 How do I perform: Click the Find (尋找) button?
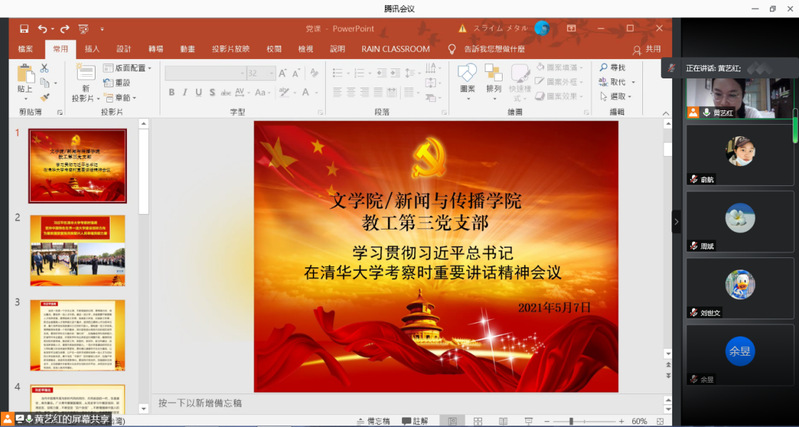tap(613, 67)
